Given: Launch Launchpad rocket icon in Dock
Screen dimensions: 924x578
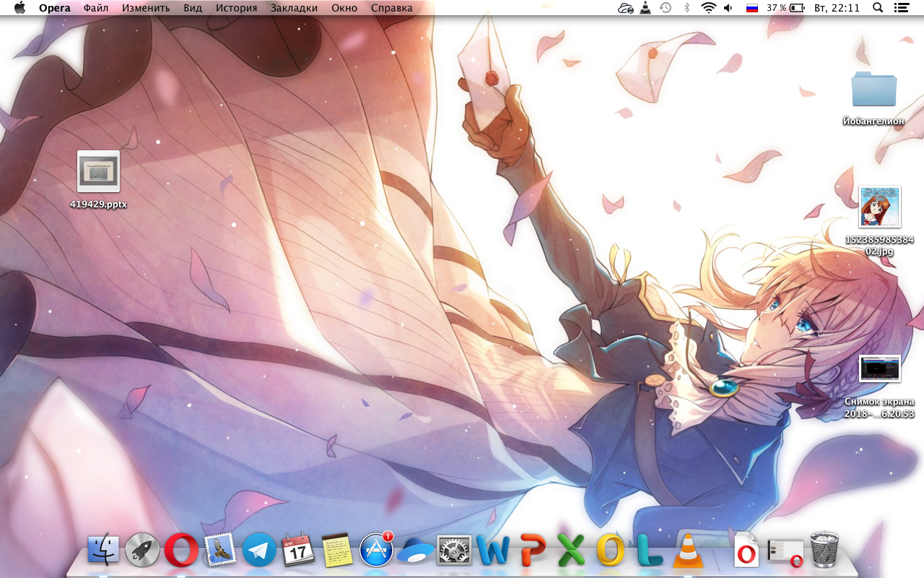Looking at the screenshot, I should [142, 551].
